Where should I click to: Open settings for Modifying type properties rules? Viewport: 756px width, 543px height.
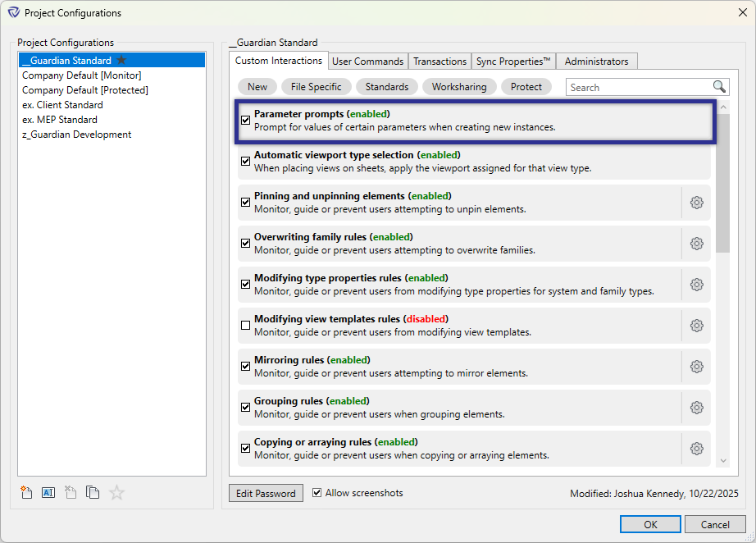(696, 284)
